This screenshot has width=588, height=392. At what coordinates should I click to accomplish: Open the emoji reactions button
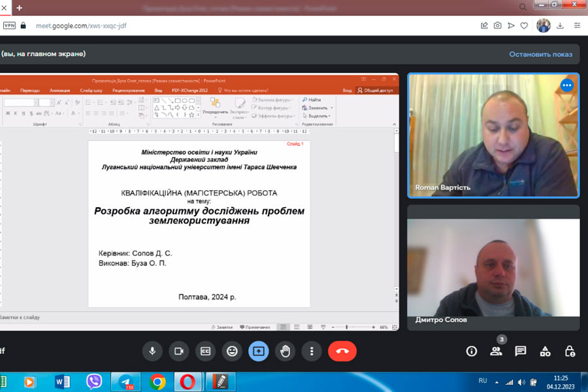click(232, 351)
